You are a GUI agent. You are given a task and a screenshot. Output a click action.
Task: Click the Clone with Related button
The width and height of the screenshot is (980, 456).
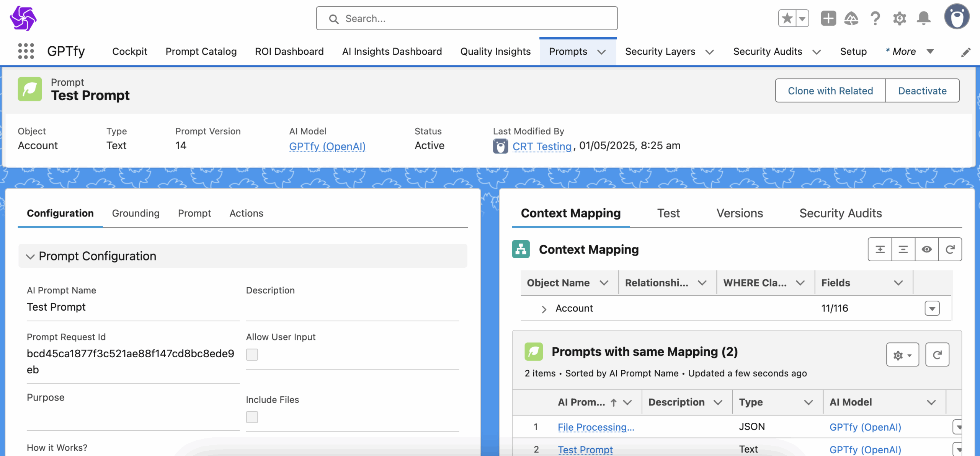tap(830, 91)
